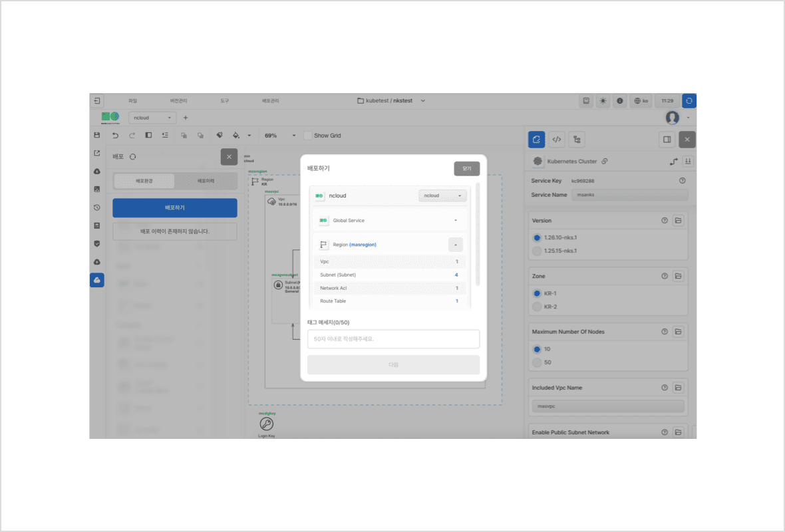
Task: Open the 배포관리 menu
Action: click(x=271, y=101)
